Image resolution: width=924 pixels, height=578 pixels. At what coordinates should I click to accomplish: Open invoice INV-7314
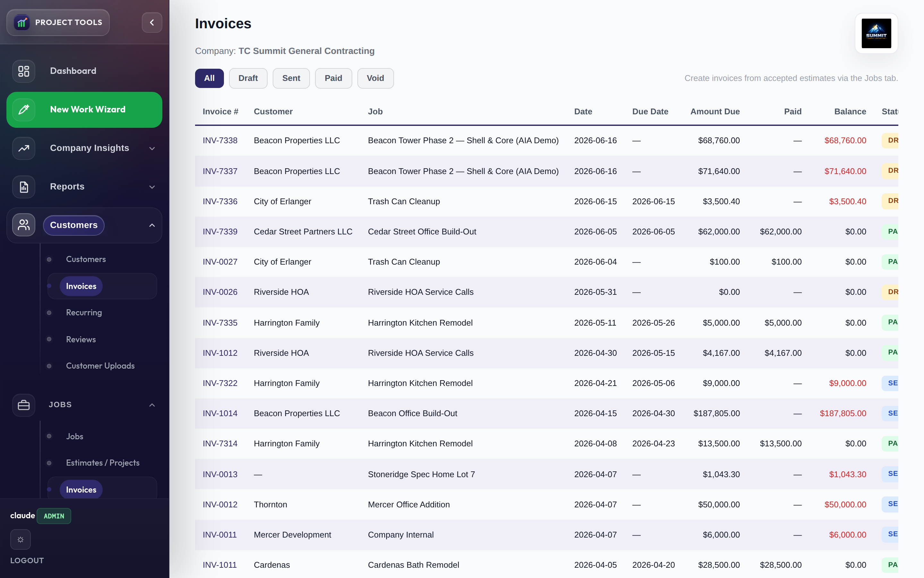click(x=220, y=443)
